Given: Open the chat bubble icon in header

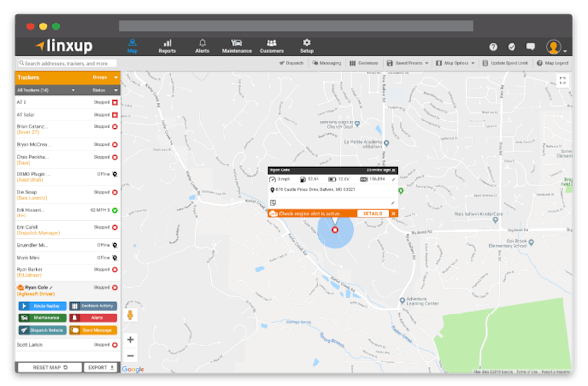Looking at the screenshot, I should point(530,47).
